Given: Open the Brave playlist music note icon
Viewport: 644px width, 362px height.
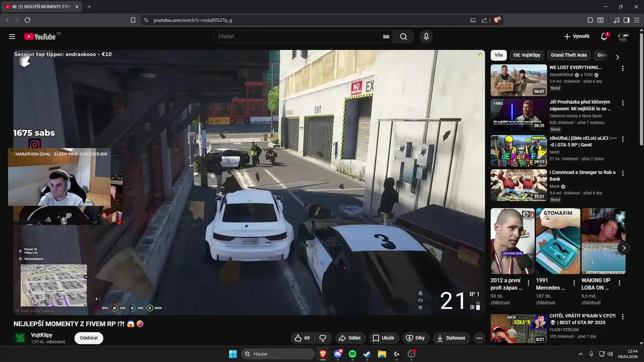Looking at the screenshot, I should [616, 20].
